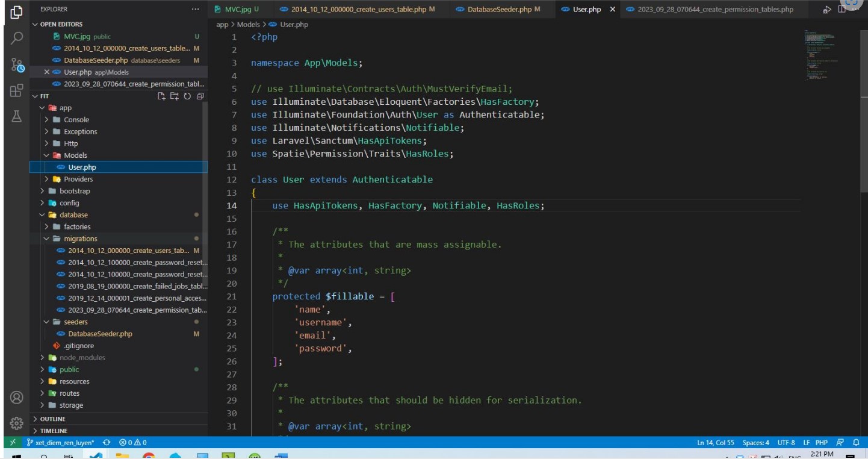This screenshot has width=868, height=459.
Task: Switch to the DatabaseSeeder.php tab
Action: tap(499, 10)
